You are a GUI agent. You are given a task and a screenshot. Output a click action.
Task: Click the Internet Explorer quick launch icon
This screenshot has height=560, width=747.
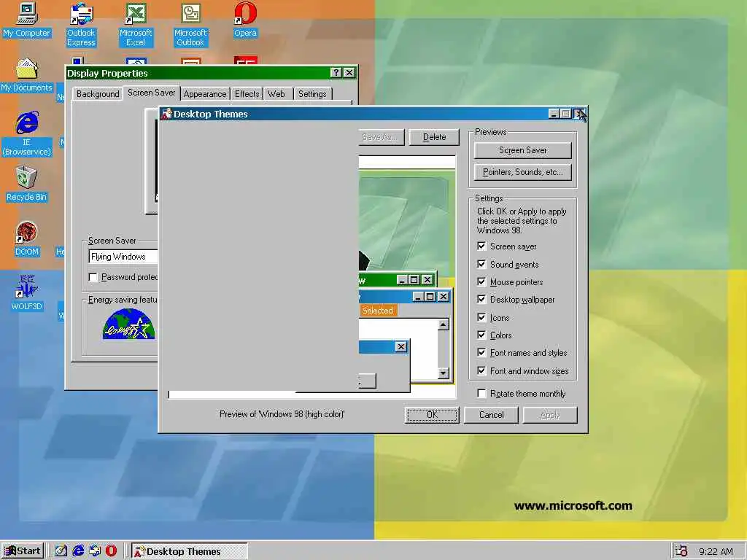[x=78, y=551]
